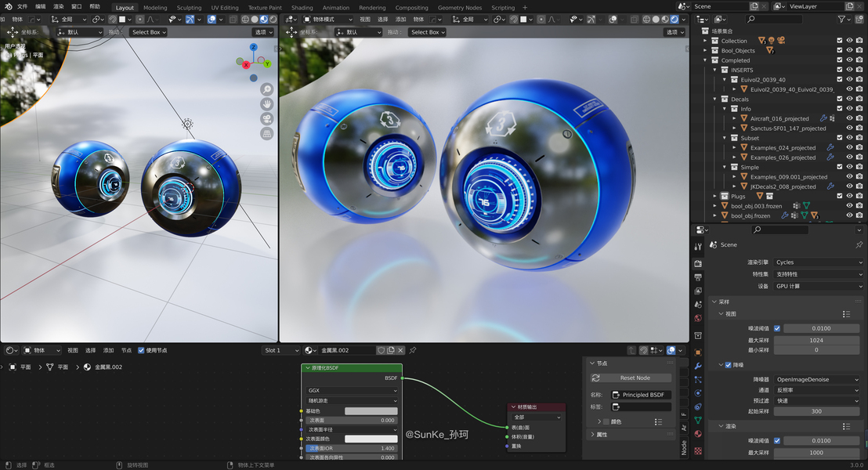Collapse the 采样 sampling panel
868x470 pixels.
tap(714, 302)
